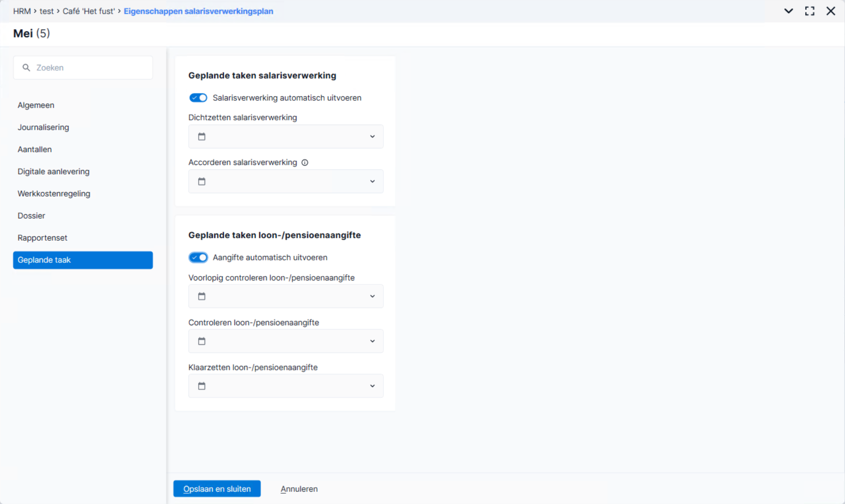
Task: Expand Dichtzetten salarisverwerking dropdown arrow
Action: click(x=372, y=137)
